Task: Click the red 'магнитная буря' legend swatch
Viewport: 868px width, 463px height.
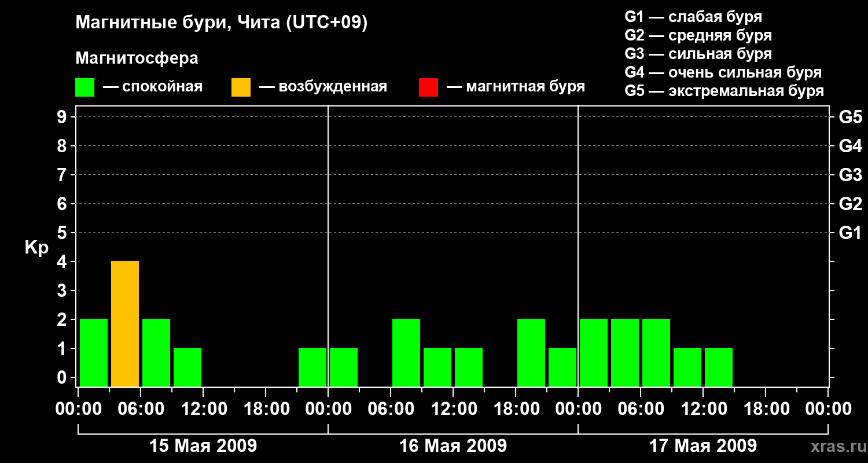Action: pos(428,87)
